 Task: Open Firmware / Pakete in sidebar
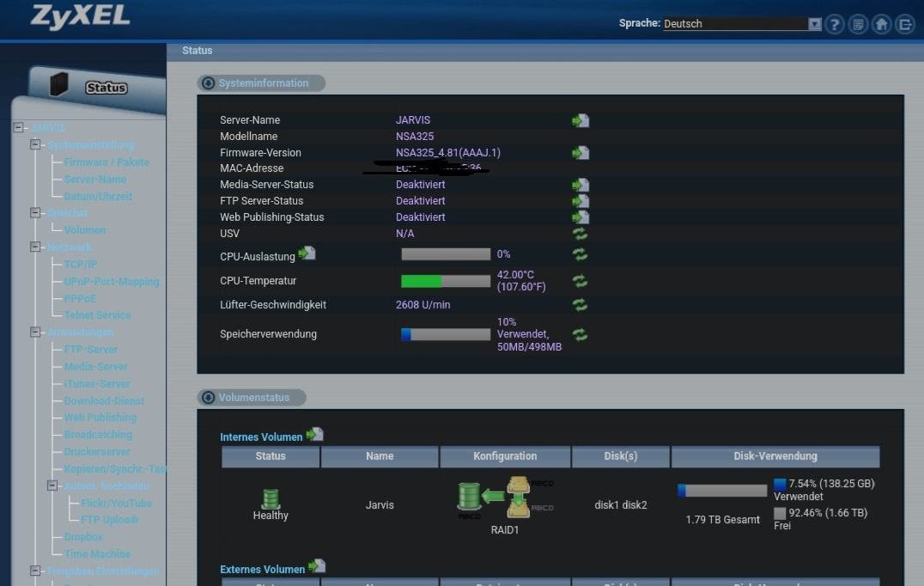point(106,162)
